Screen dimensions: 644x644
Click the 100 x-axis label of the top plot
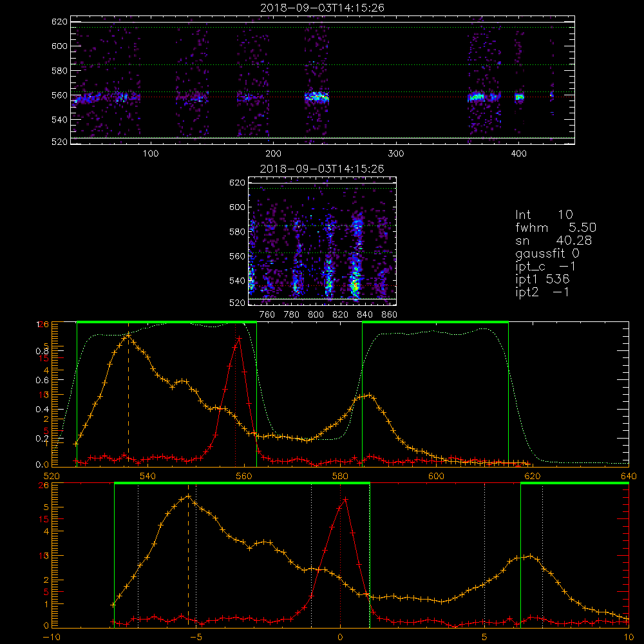(x=151, y=154)
